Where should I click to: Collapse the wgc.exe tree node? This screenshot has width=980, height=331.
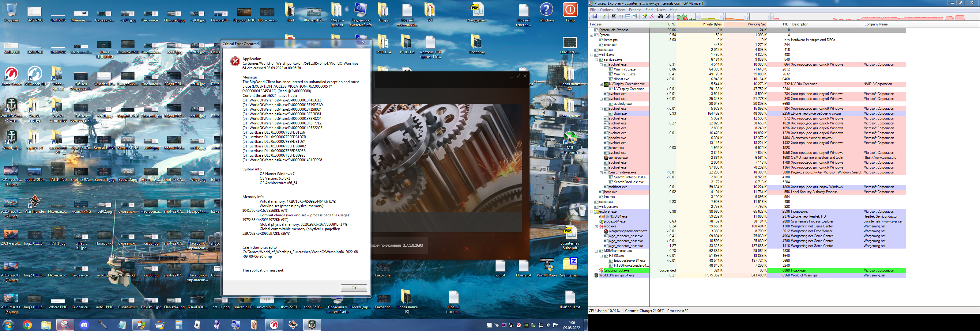[x=597, y=226]
